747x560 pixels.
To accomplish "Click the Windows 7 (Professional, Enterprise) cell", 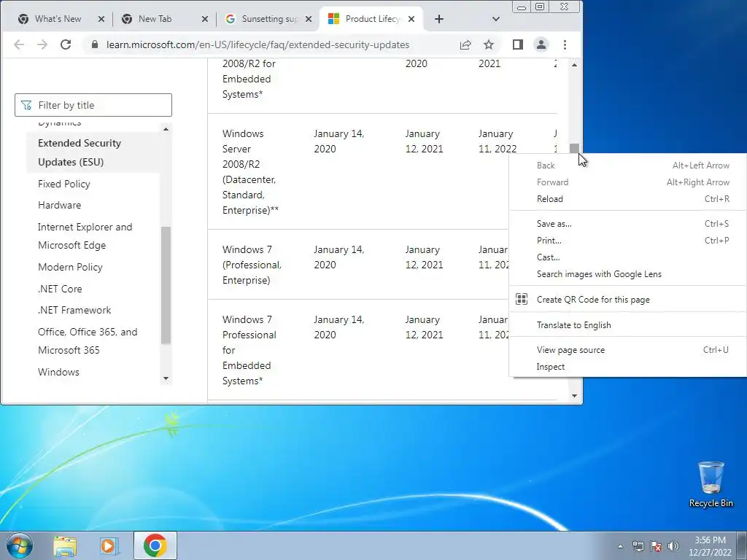I will point(252,265).
